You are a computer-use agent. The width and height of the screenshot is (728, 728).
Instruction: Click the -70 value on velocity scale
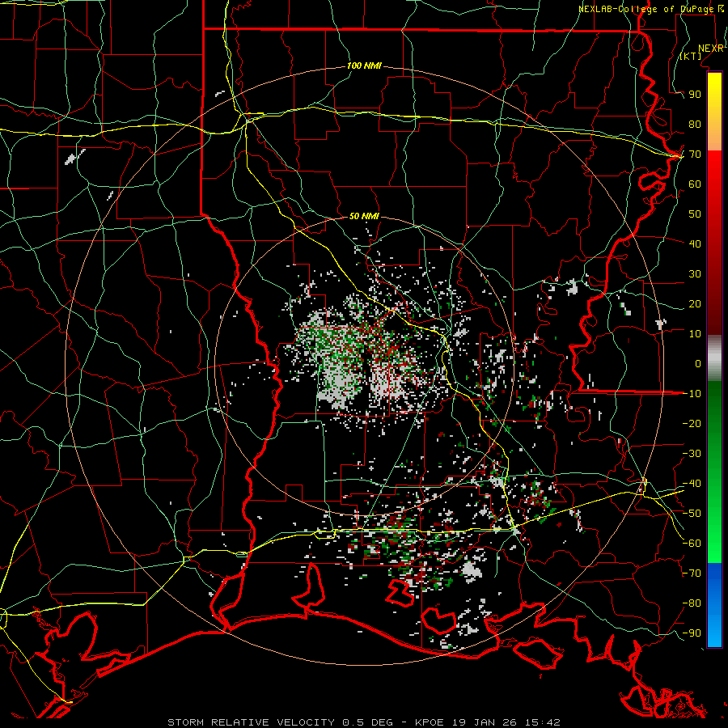[692, 574]
